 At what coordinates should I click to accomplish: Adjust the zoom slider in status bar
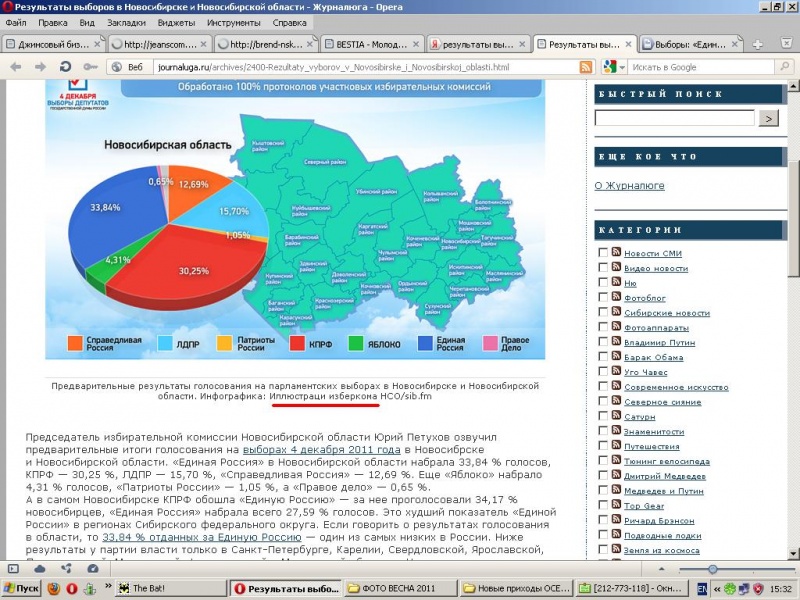712,568
